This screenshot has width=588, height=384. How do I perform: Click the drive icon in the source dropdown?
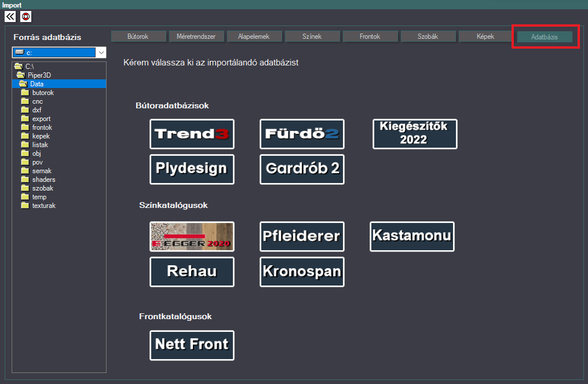tap(20, 52)
